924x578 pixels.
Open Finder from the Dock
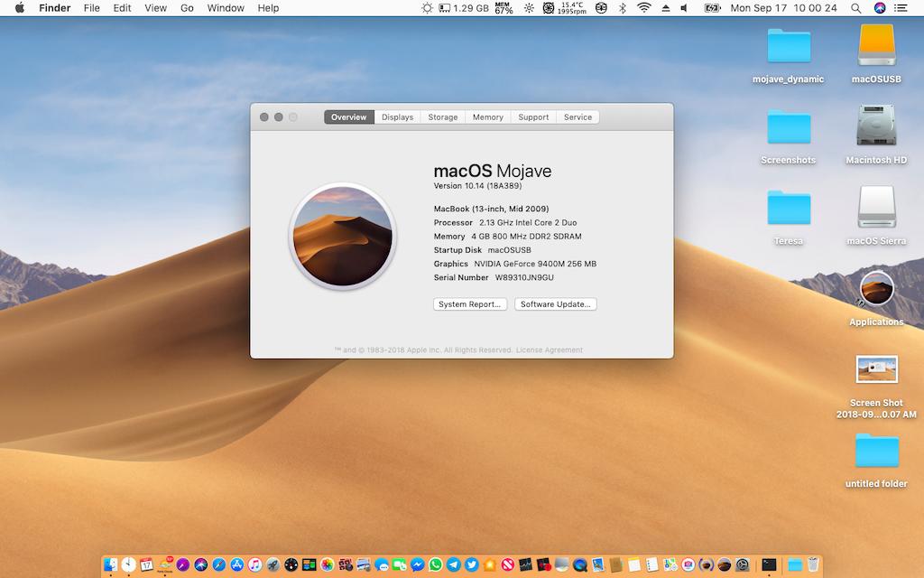(x=111, y=565)
